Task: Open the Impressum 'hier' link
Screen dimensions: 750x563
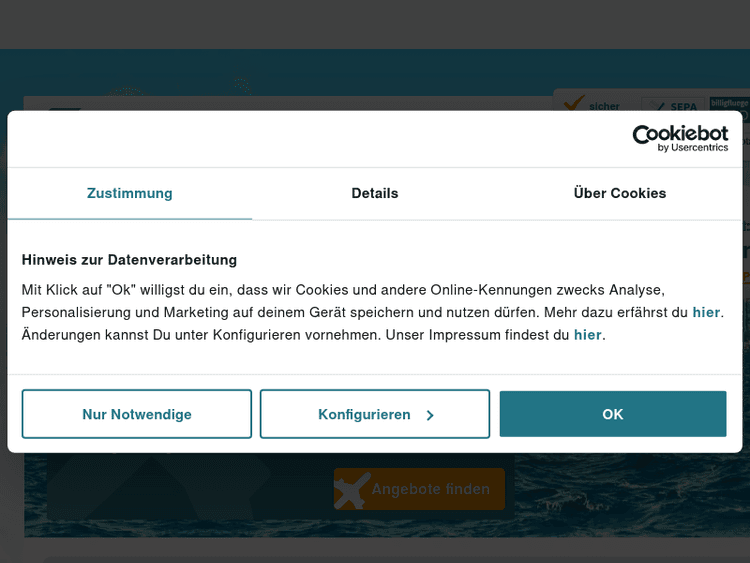Action: 587,335
